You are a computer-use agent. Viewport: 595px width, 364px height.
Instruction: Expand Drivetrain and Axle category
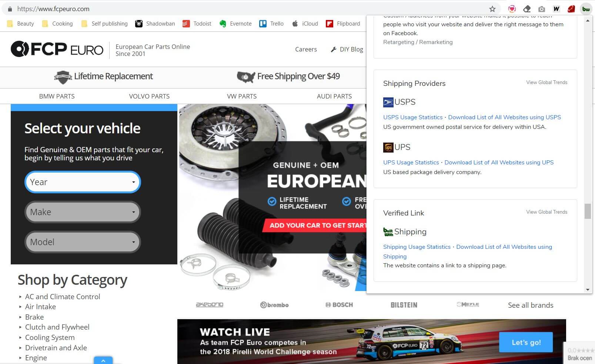pyautogui.click(x=56, y=348)
